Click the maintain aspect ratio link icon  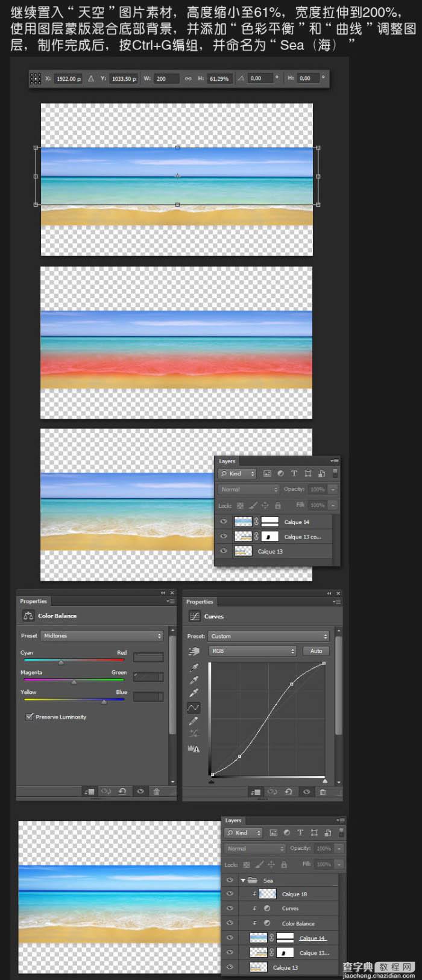[187, 78]
